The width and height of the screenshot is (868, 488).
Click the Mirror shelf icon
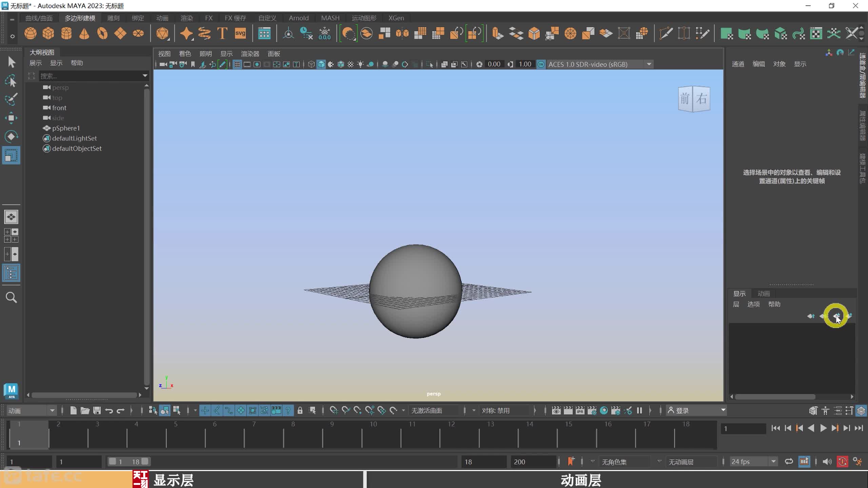pos(402,34)
